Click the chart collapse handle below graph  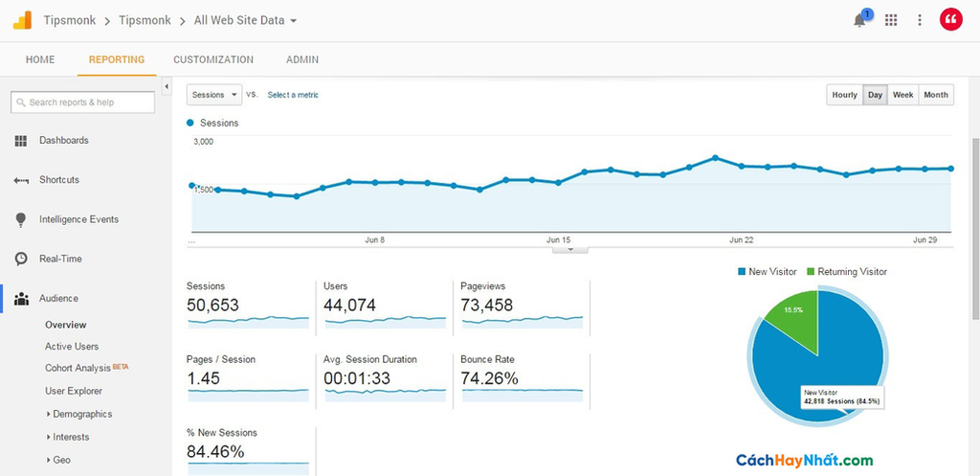570,250
